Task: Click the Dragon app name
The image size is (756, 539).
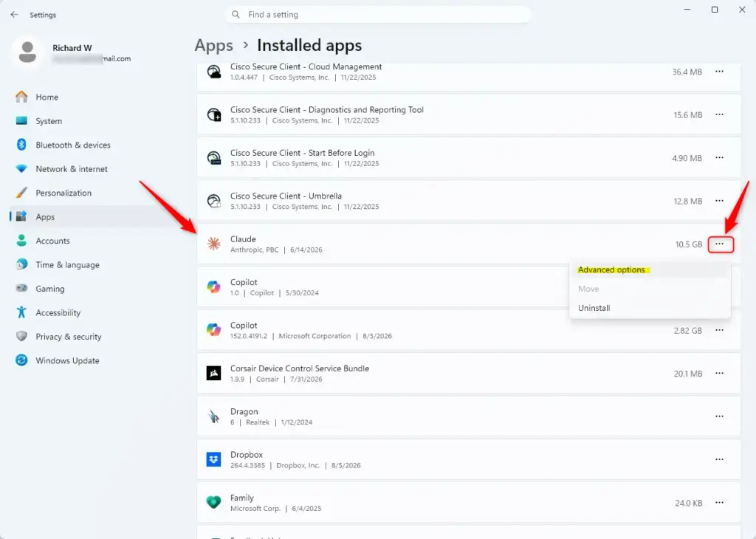Action: click(x=244, y=412)
